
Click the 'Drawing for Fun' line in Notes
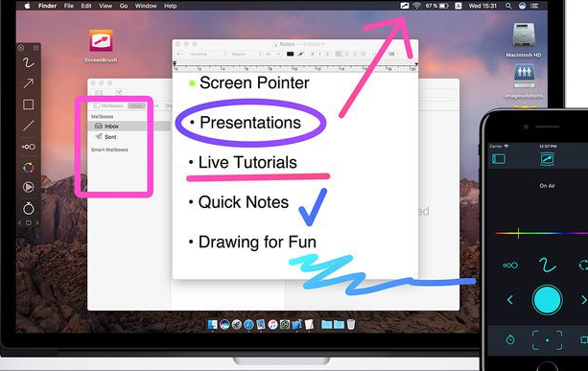257,243
